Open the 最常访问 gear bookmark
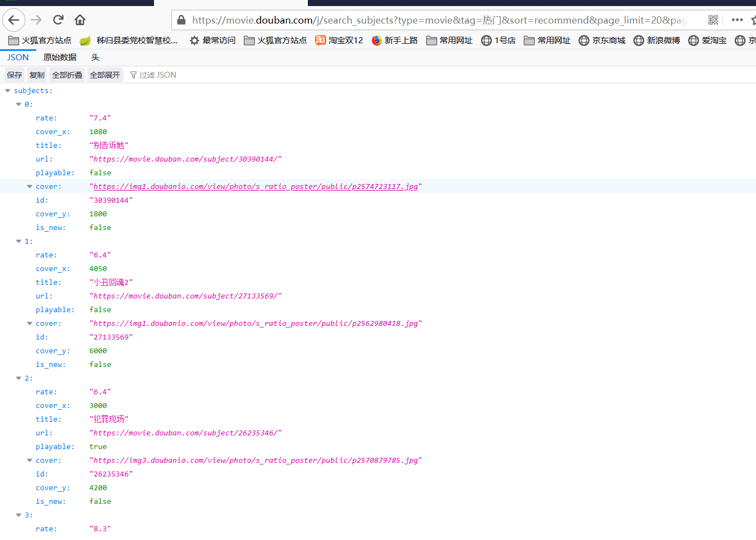The image size is (756, 540). 213,41
